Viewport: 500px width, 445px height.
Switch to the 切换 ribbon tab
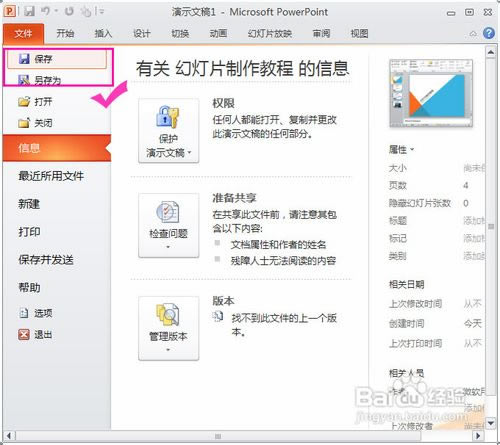[x=180, y=33]
